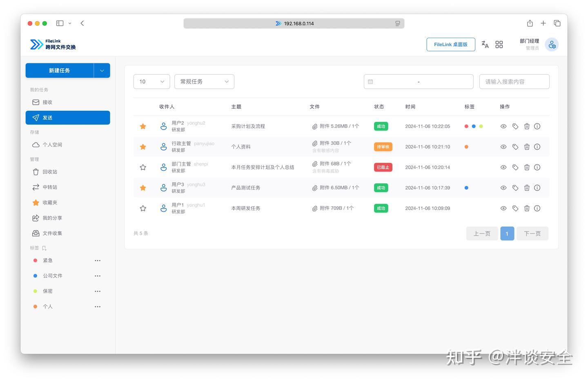Open a new Safari tab with plus icon
588x381 pixels.
(x=543, y=23)
